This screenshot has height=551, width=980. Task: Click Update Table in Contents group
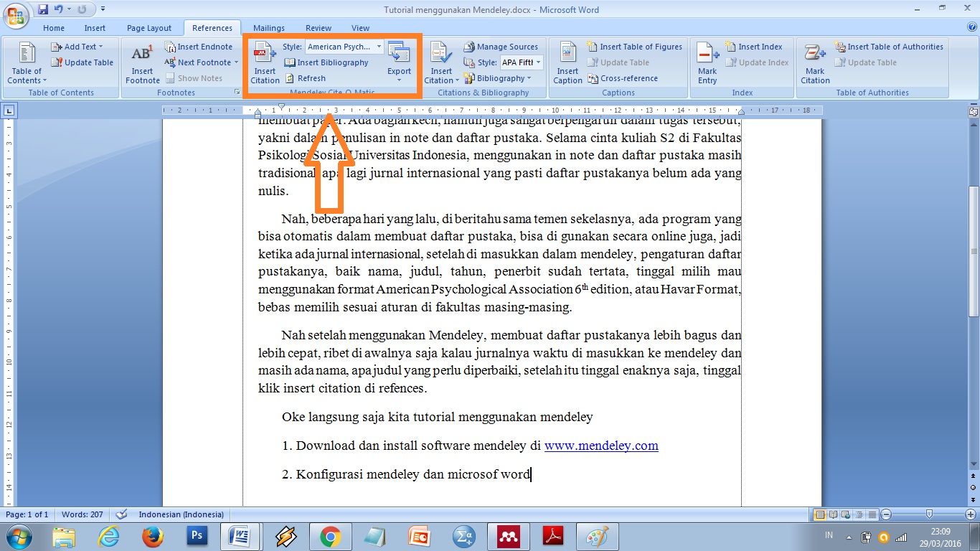pos(82,62)
